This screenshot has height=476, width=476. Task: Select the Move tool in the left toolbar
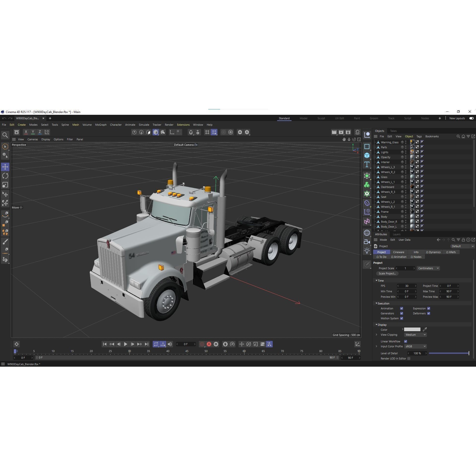coord(5,167)
